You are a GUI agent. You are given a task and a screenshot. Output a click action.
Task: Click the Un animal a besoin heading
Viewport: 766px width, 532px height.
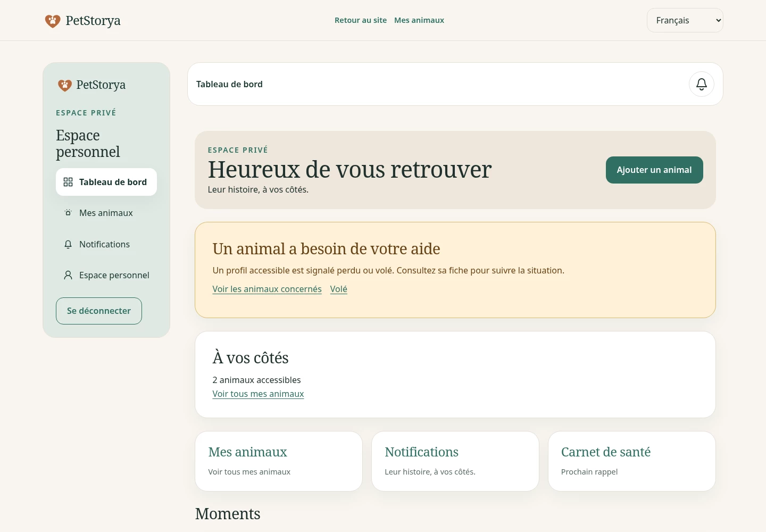click(326, 249)
